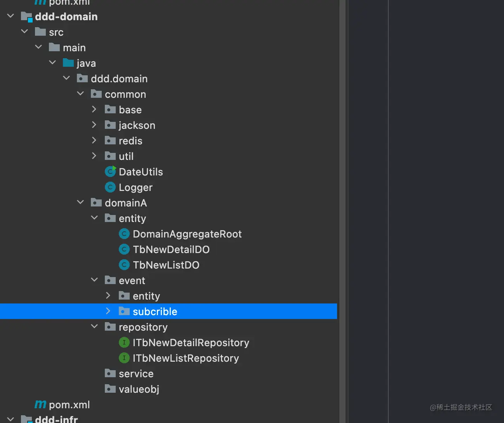Click the event package icon

pyautogui.click(x=110, y=280)
